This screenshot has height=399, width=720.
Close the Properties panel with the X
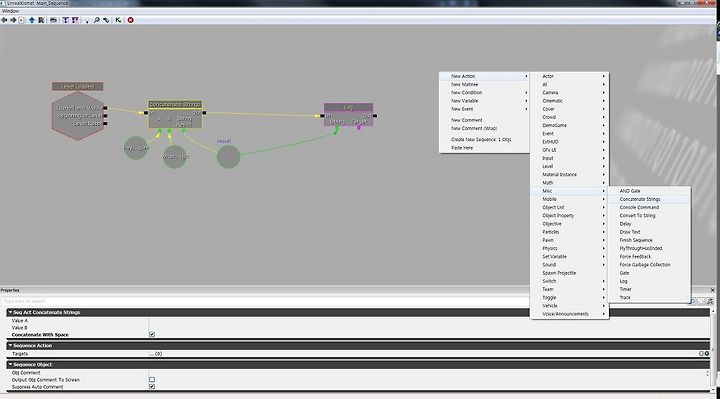[713, 290]
